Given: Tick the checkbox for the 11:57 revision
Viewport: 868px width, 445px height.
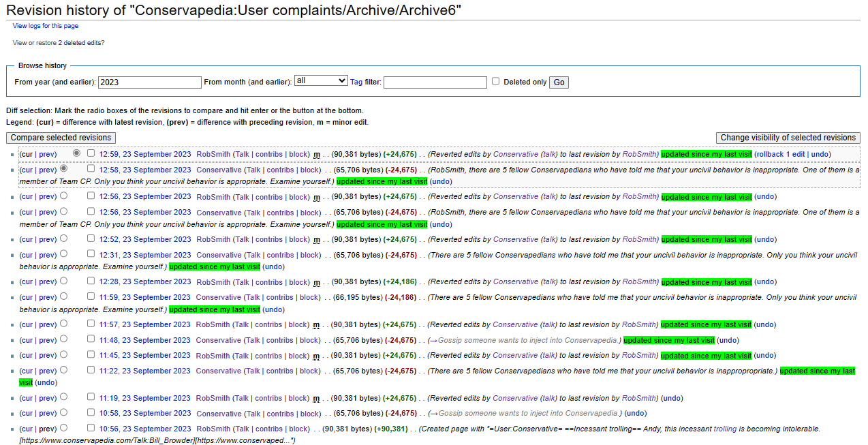Looking at the screenshot, I should [x=91, y=324].
